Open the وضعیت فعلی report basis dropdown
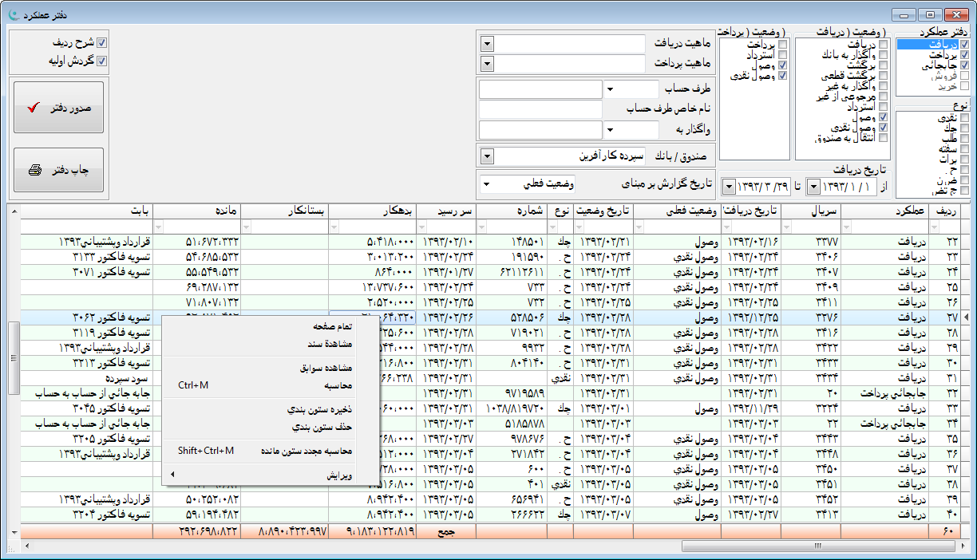This screenshot has height=560, width=977. 487,184
